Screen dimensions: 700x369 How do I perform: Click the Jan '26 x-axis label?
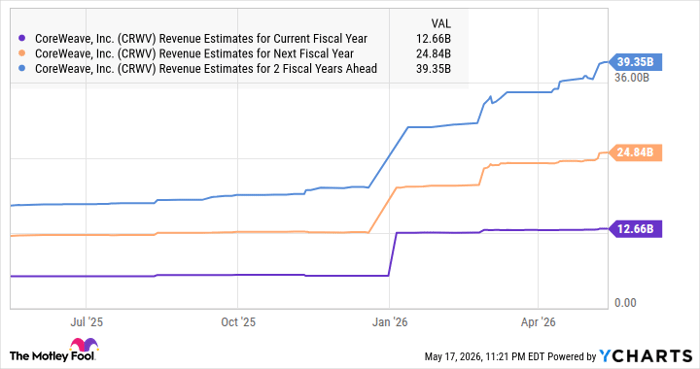[x=390, y=322]
